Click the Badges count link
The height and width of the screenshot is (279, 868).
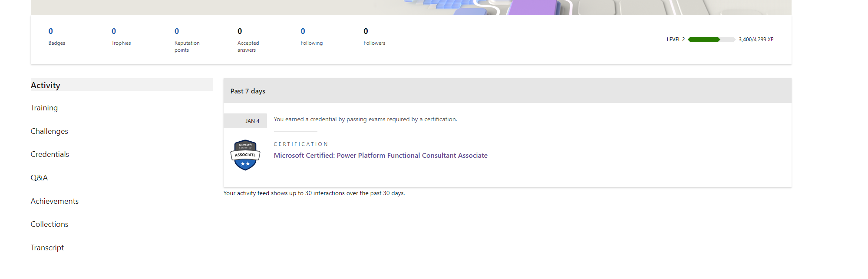click(x=51, y=31)
